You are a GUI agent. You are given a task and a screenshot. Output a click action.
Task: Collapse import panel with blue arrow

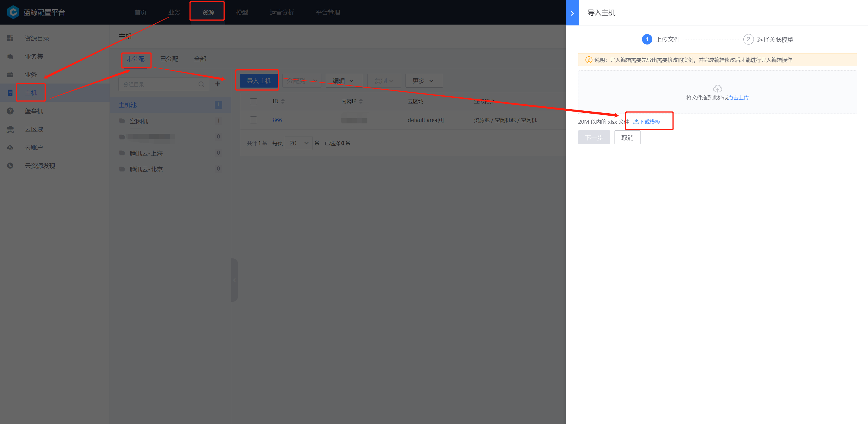(x=572, y=13)
